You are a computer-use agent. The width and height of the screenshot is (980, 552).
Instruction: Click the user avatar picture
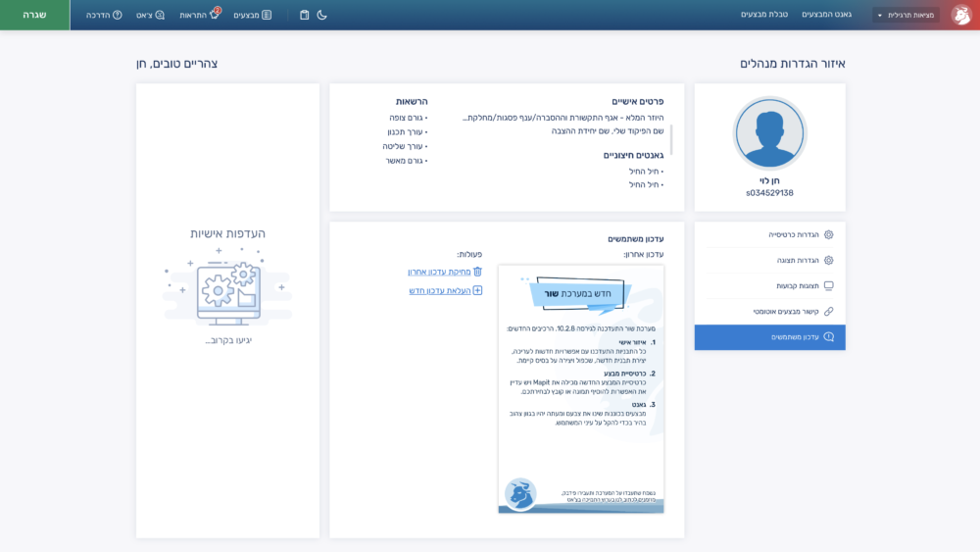click(769, 133)
